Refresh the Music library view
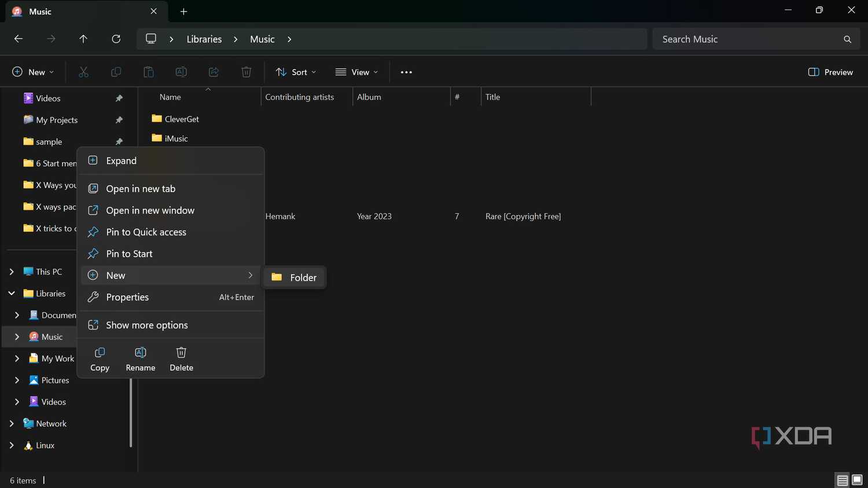 (116, 39)
